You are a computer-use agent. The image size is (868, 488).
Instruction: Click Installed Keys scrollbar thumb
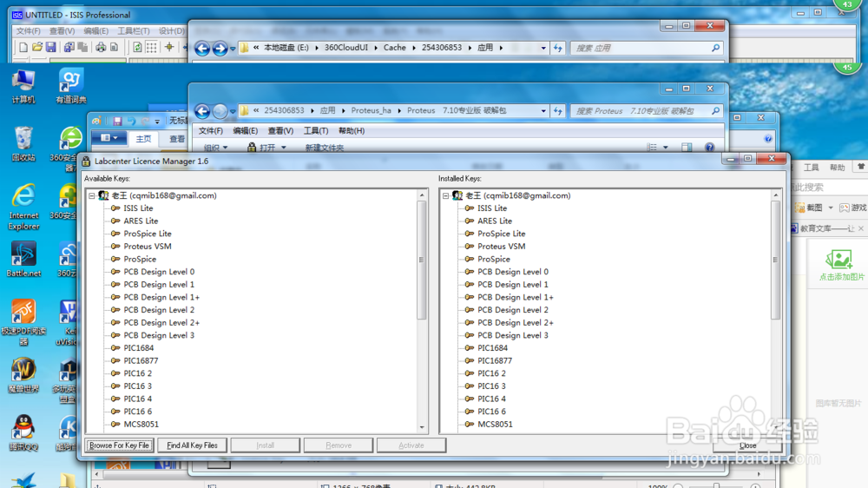pyautogui.click(x=775, y=260)
